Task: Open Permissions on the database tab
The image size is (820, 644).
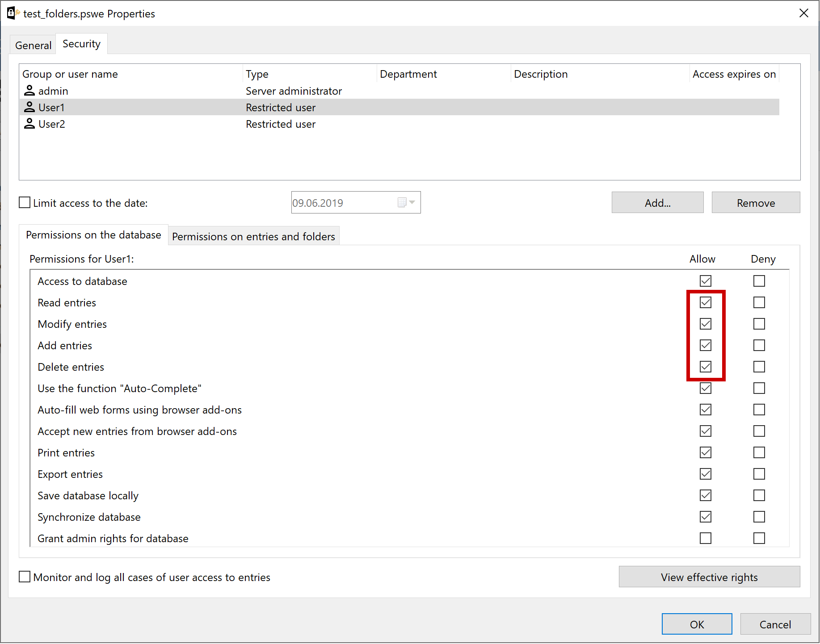Action: pyautogui.click(x=93, y=235)
